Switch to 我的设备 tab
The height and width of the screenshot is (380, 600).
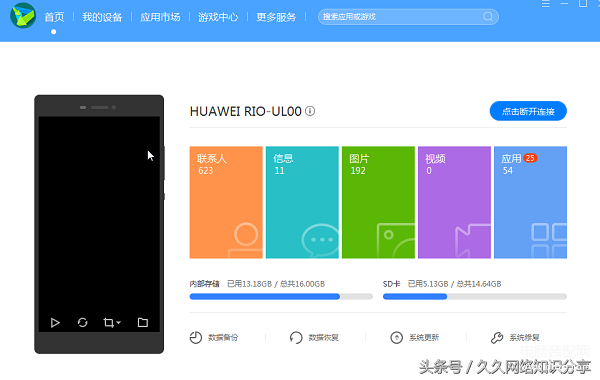pyautogui.click(x=102, y=17)
